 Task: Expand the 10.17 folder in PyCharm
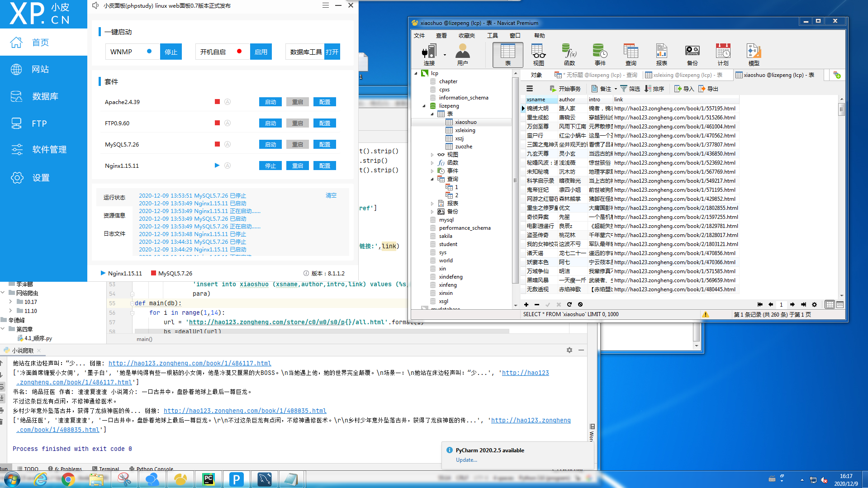coord(10,302)
